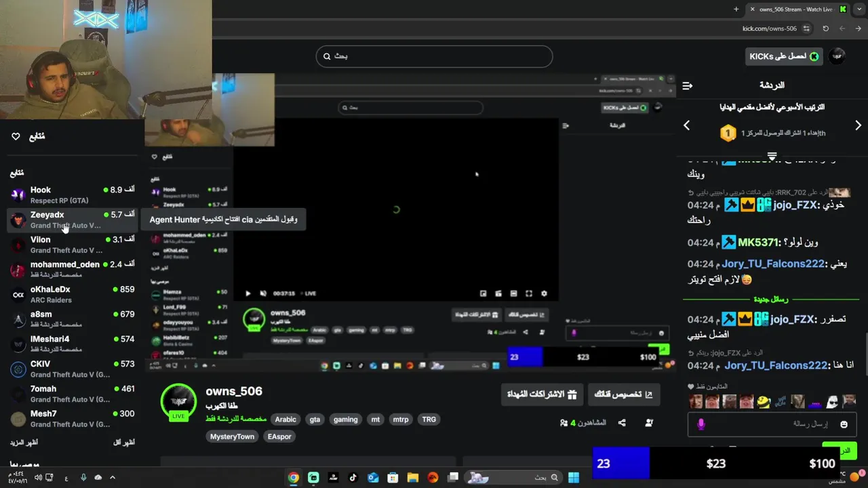Expand the weekly gifters leaderboard chevron
This screenshot has height=488, width=868.
point(772,157)
